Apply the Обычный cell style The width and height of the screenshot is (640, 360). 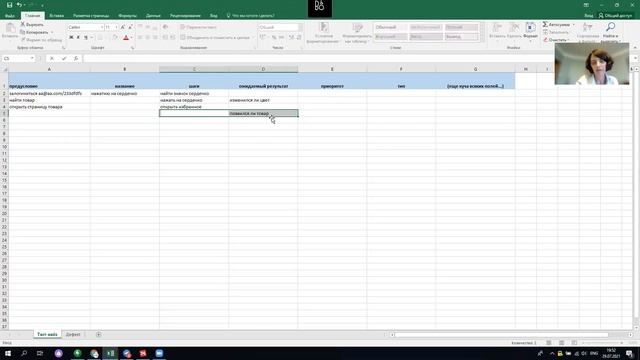click(x=391, y=27)
